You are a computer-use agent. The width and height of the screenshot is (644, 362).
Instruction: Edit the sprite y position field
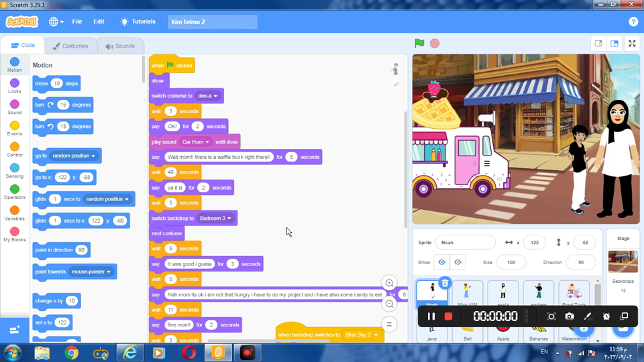click(584, 243)
